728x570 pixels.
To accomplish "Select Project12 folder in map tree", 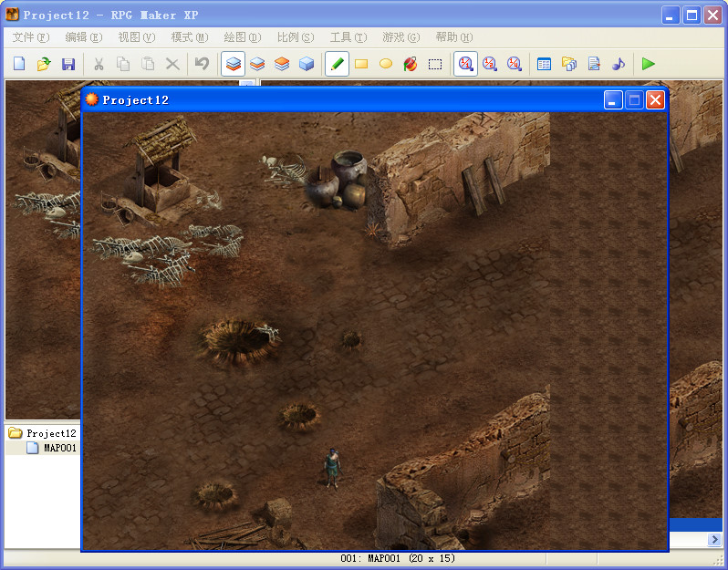I will point(51,433).
